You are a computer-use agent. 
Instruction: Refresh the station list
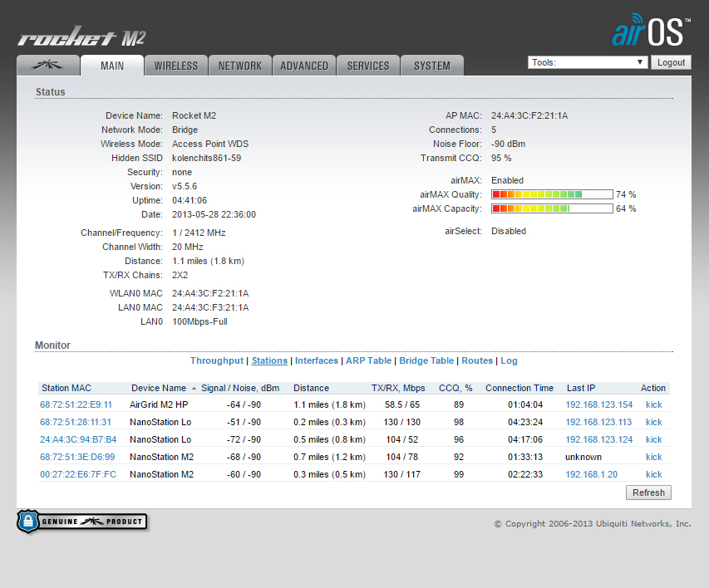point(648,492)
